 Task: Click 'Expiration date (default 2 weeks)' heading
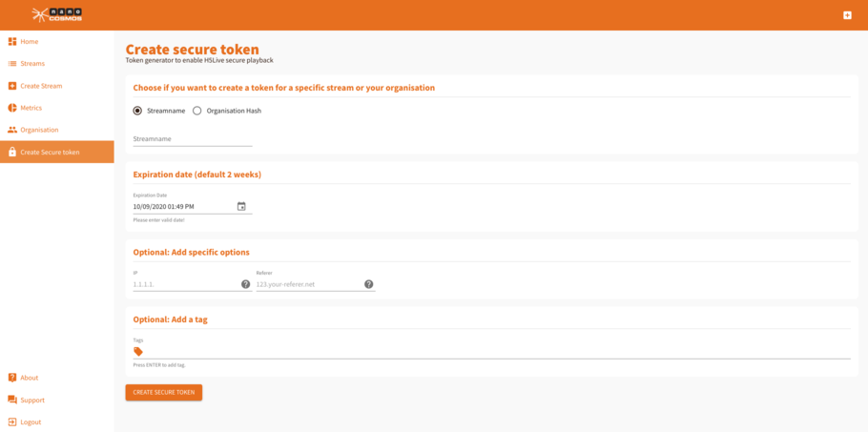point(197,175)
